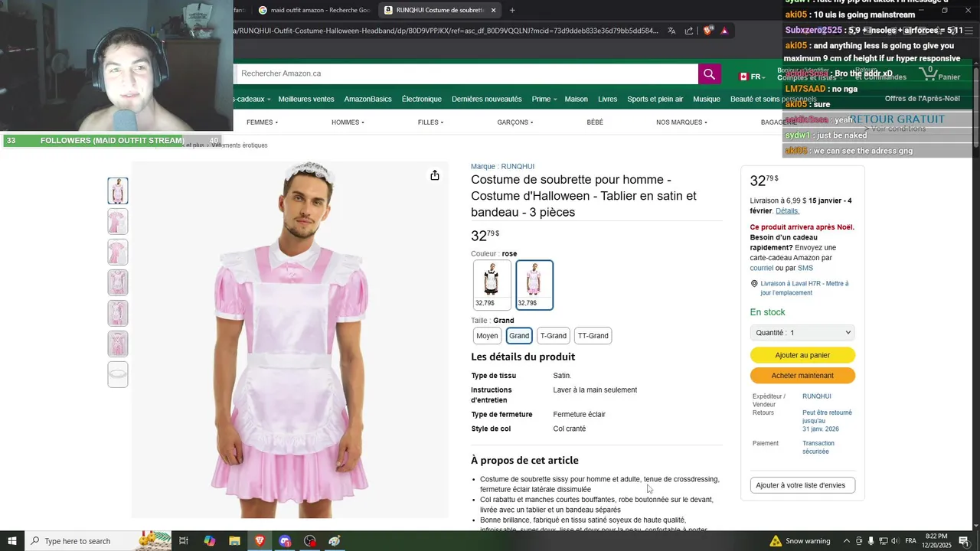Open the Quantité dropdown
This screenshot has height=551, width=980.
tap(802, 333)
